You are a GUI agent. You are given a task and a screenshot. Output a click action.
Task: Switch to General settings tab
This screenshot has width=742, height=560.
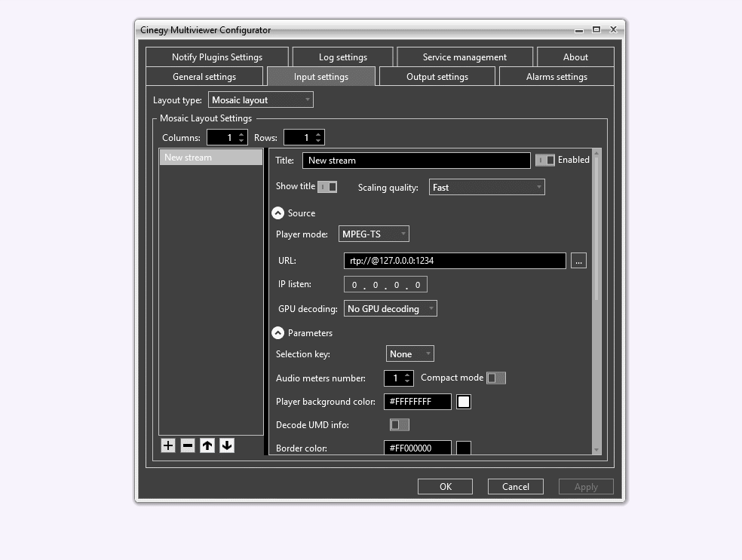tap(204, 77)
